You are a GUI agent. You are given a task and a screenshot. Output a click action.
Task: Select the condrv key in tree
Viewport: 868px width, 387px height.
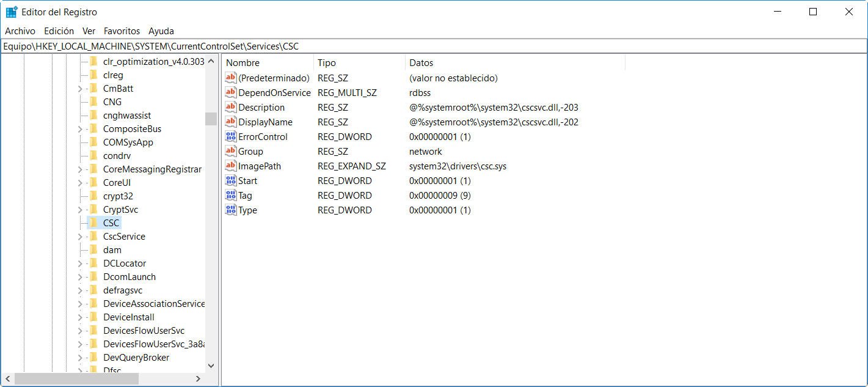117,156
